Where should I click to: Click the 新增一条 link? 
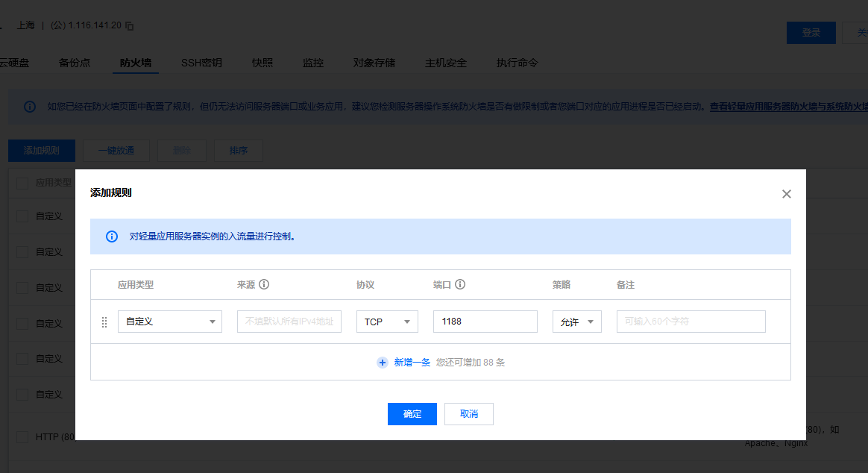412,363
